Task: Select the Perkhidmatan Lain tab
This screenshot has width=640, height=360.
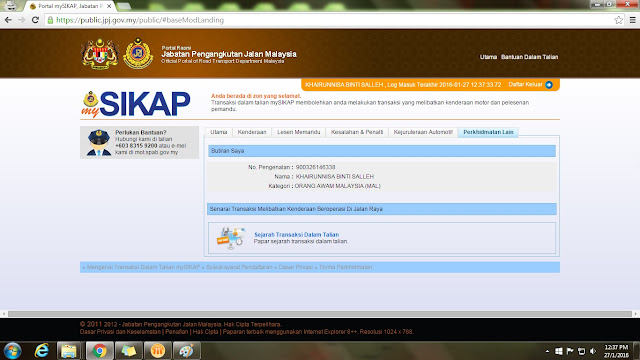Action: tap(488, 132)
